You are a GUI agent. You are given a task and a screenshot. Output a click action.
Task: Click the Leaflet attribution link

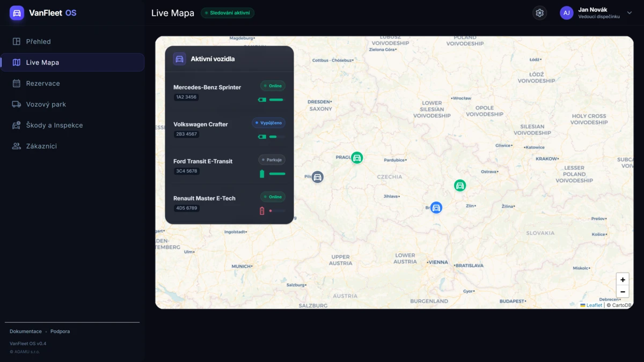click(594, 305)
